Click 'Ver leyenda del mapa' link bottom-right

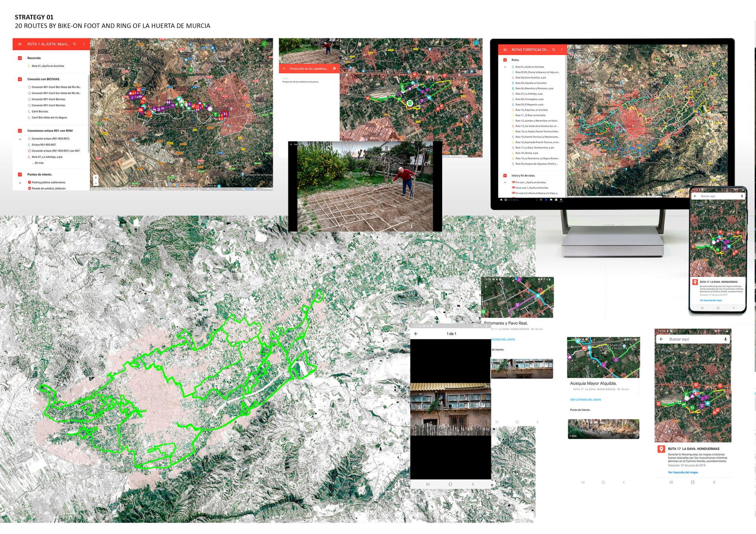pyautogui.click(x=683, y=472)
